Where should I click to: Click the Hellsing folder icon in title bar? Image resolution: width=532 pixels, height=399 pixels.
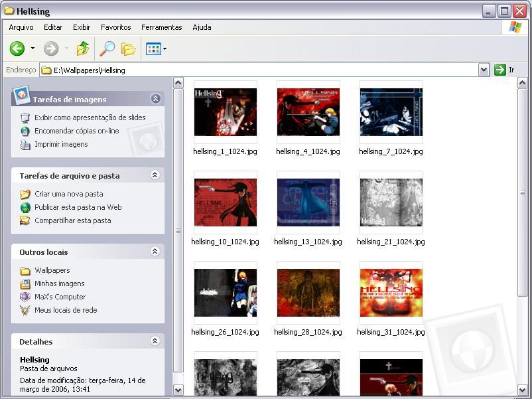coord(9,11)
